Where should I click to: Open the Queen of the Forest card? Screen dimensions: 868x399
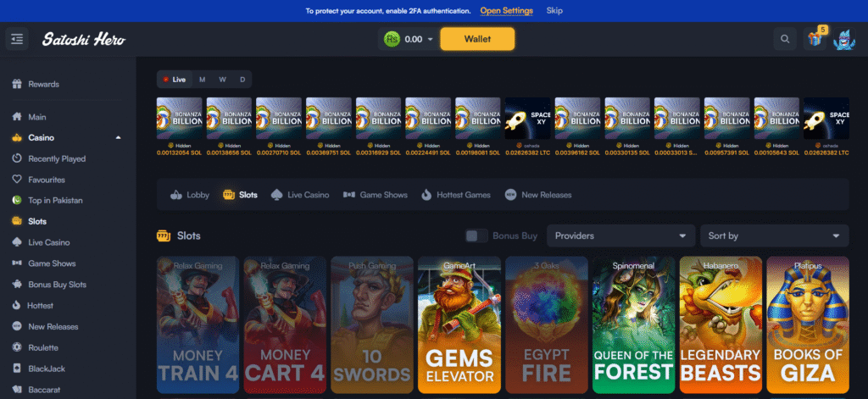click(634, 324)
